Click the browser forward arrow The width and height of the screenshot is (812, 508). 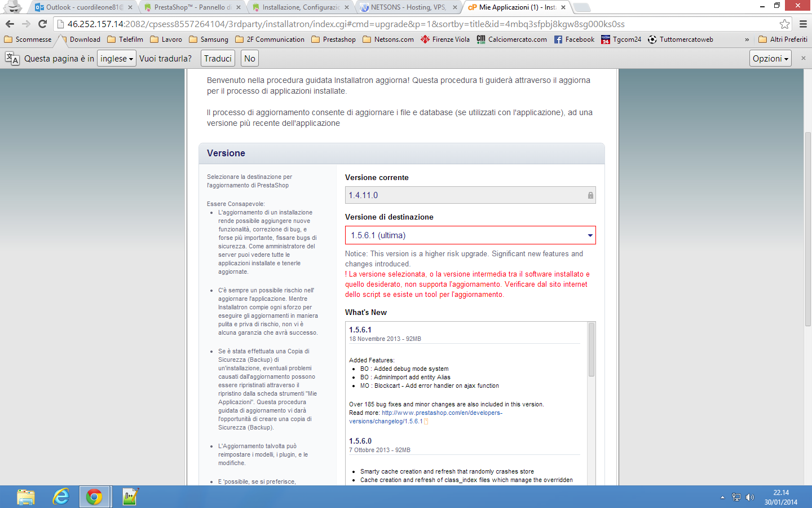pyautogui.click(x=26, y=24)
